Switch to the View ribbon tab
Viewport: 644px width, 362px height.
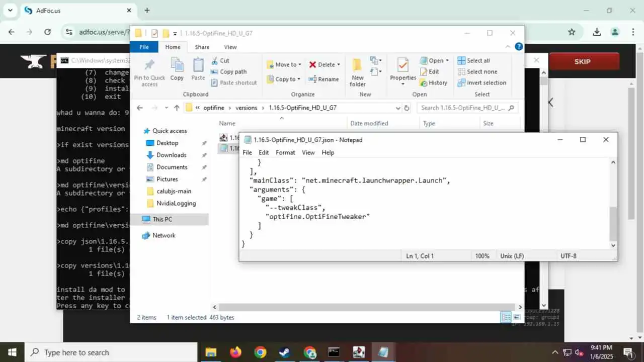[x=230, y=47]
